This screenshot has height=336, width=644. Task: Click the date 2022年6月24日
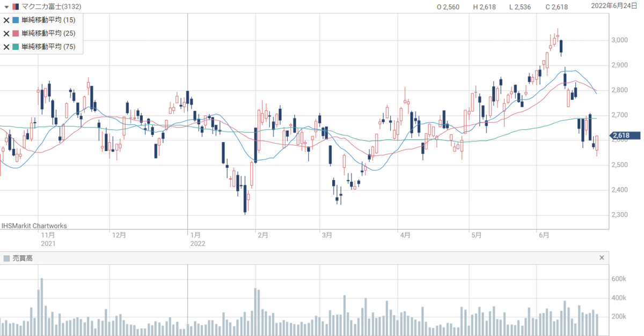coord(614,6)
